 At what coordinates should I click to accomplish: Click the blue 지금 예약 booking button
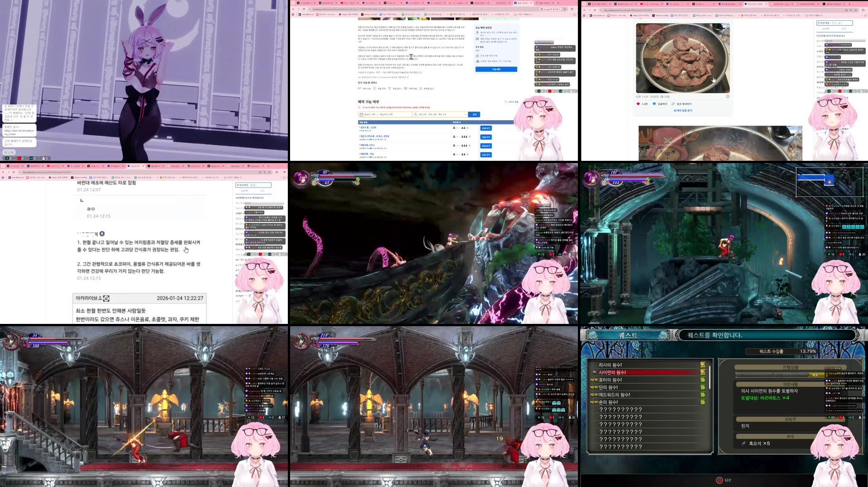495,69
